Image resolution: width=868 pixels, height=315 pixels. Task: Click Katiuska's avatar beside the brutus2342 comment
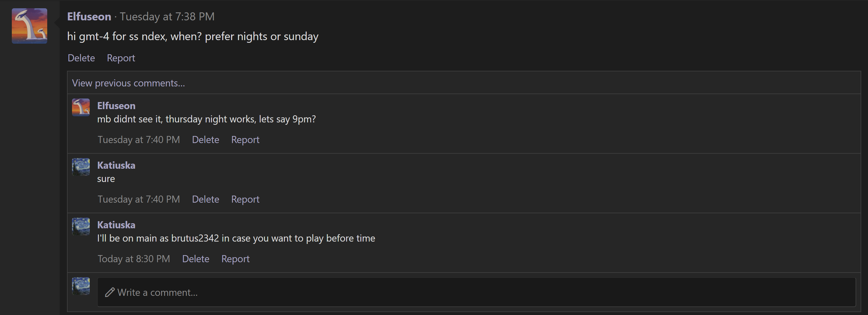click(x=81, y=227)
